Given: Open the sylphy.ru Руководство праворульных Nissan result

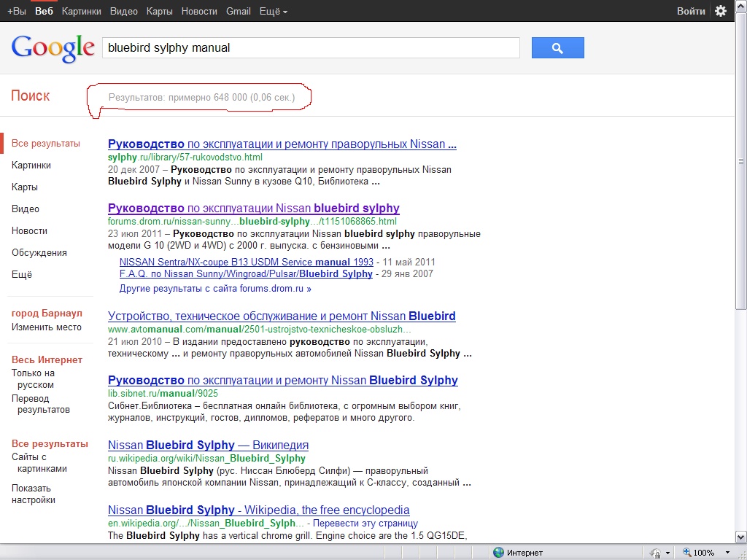Looking at the screenshot, I should pyautogui.click(x=282, y=144).
